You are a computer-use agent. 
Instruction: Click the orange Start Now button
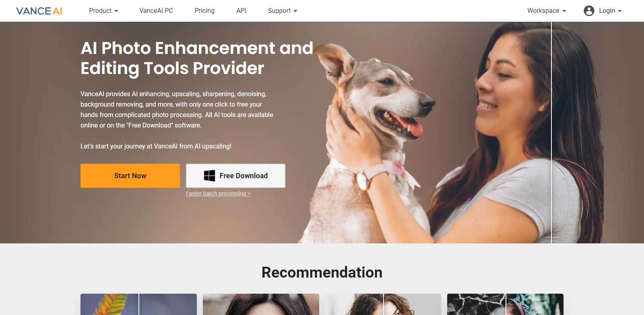tap(130, 176)
